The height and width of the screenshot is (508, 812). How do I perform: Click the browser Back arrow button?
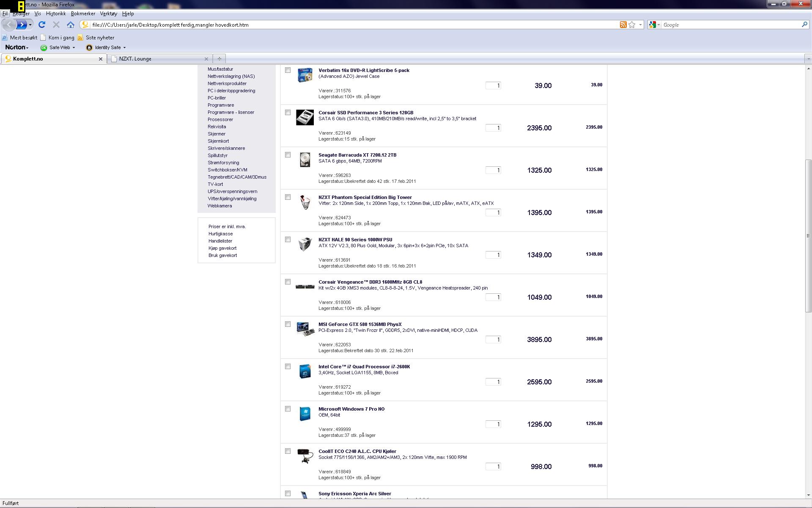[x=9, y=25]
